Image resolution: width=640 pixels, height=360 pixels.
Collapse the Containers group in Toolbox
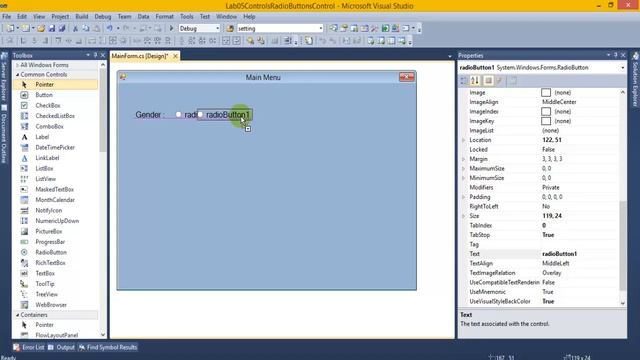(17, 315)
